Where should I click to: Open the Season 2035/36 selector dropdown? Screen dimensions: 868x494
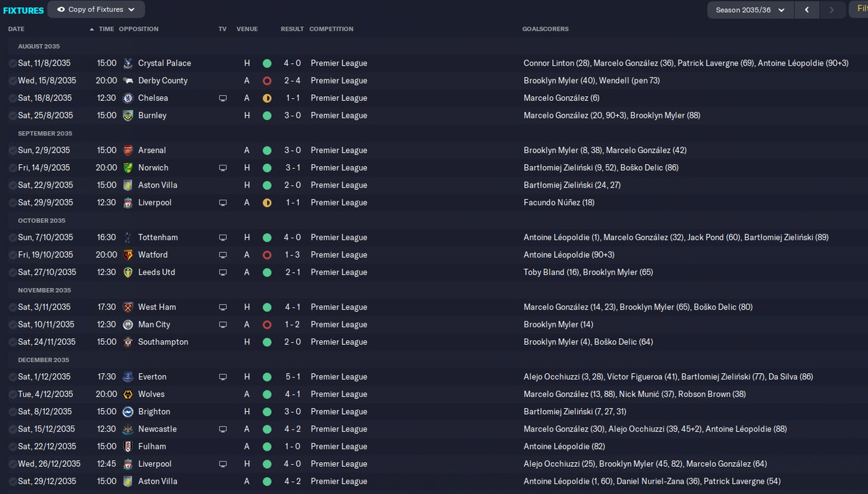click(750, 10)
